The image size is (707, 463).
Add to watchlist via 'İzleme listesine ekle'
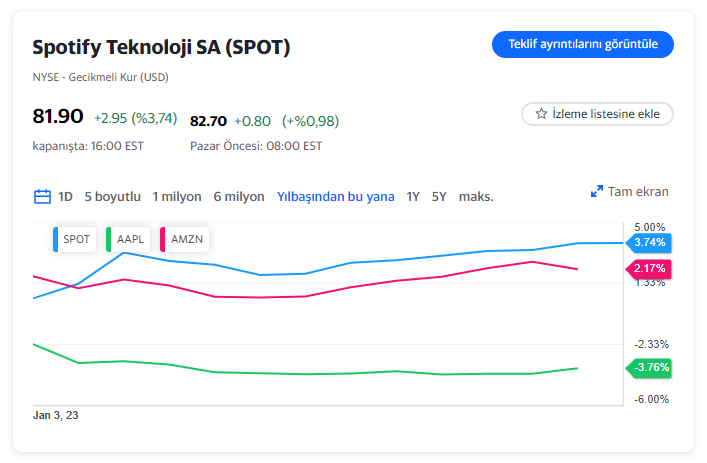click(x=597, y=114)
